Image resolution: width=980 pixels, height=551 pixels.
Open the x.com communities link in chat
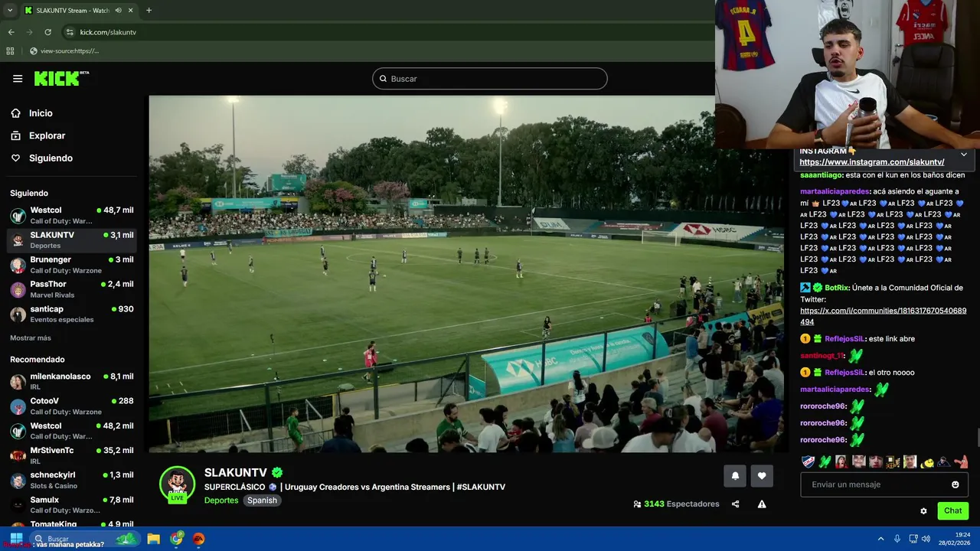tap(883, 317)
